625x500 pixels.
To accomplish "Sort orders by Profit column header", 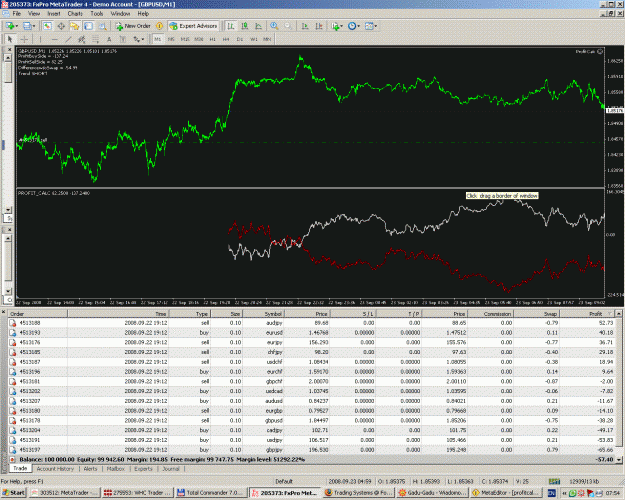I will 587,314.
